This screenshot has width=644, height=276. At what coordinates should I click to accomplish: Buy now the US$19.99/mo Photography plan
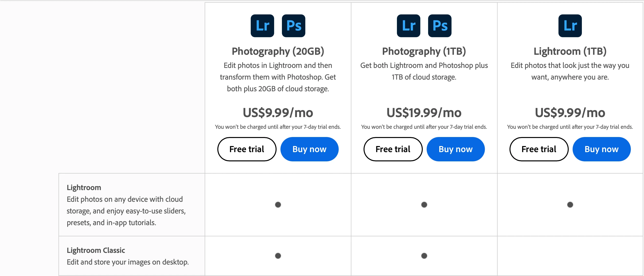456,149
